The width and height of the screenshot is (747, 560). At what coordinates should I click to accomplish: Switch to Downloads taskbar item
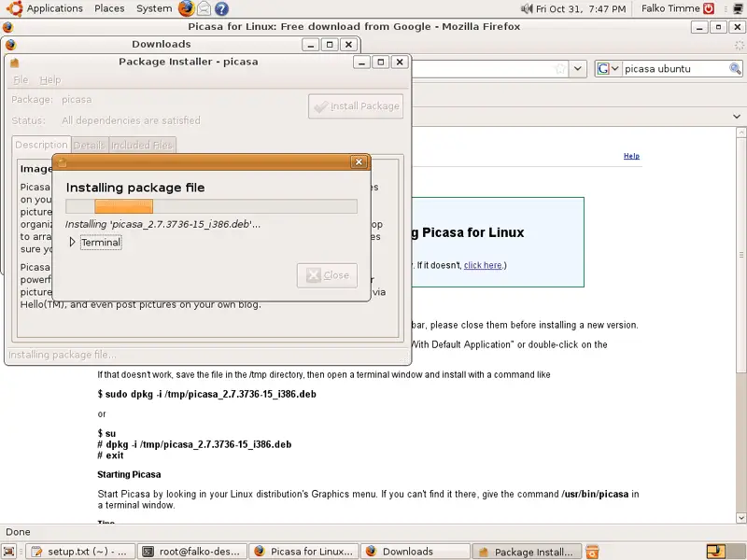(x=416, y=552)
